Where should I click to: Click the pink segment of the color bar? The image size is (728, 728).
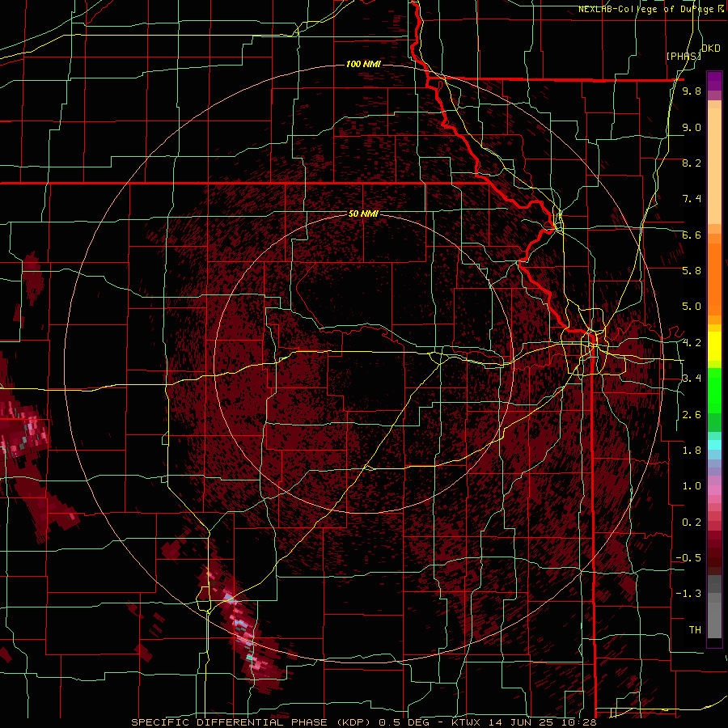(714, 491)
